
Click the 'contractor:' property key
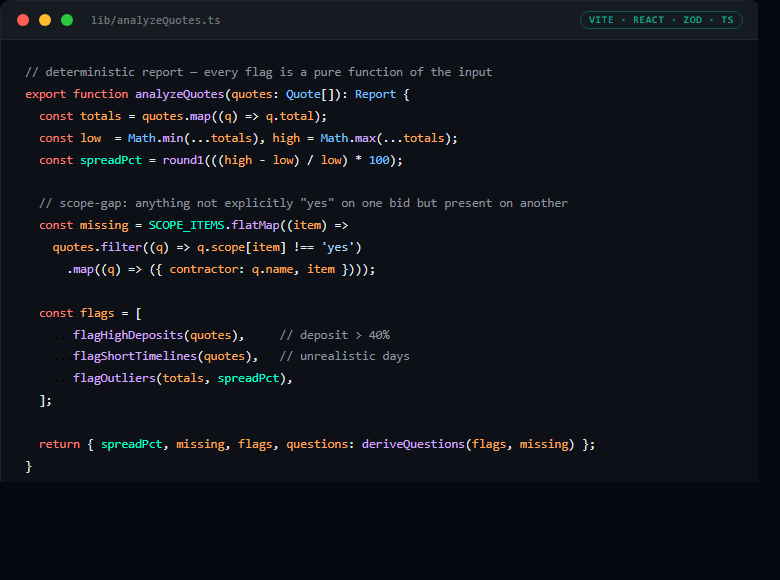click(207, 269)
